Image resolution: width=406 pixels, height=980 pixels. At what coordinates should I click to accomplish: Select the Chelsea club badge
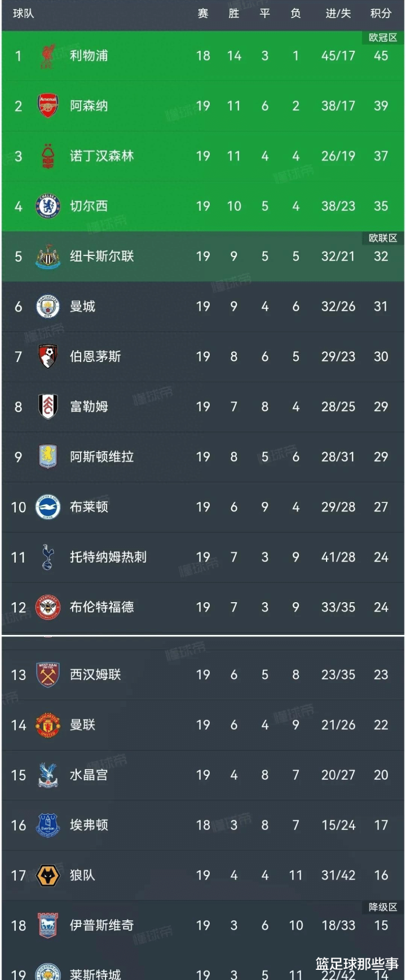pyautogui.click(x=48, y=206)
